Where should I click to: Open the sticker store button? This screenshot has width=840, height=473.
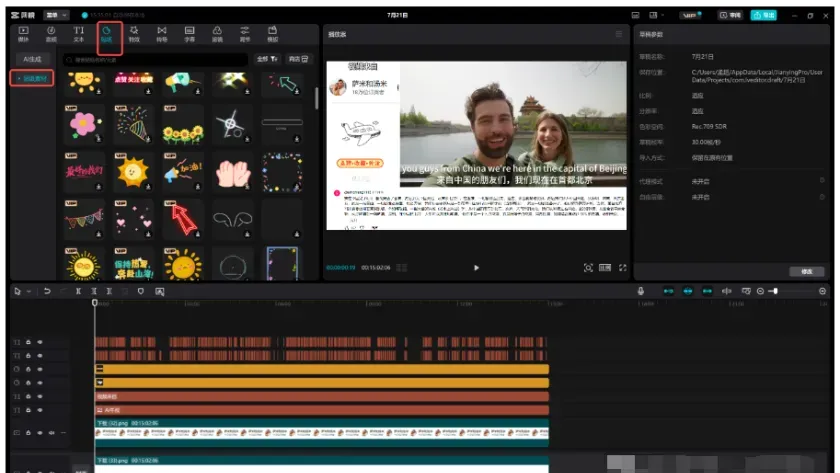pos(298,59)
